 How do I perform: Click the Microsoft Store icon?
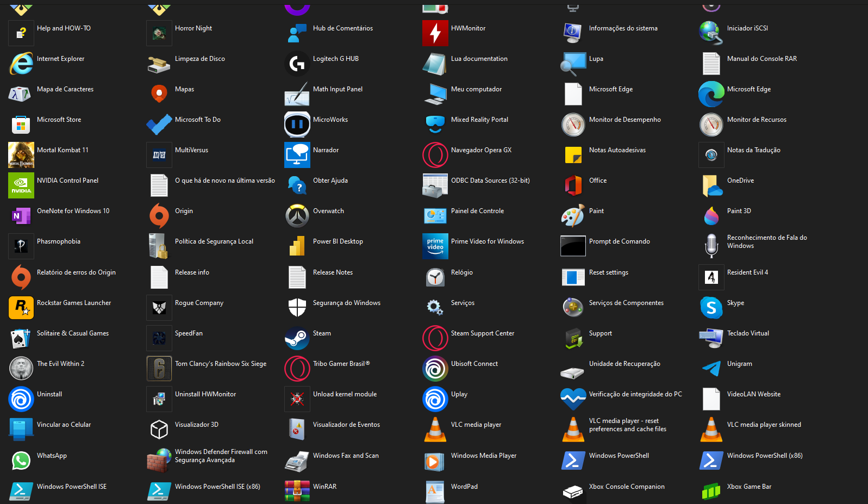pos(21,125)
